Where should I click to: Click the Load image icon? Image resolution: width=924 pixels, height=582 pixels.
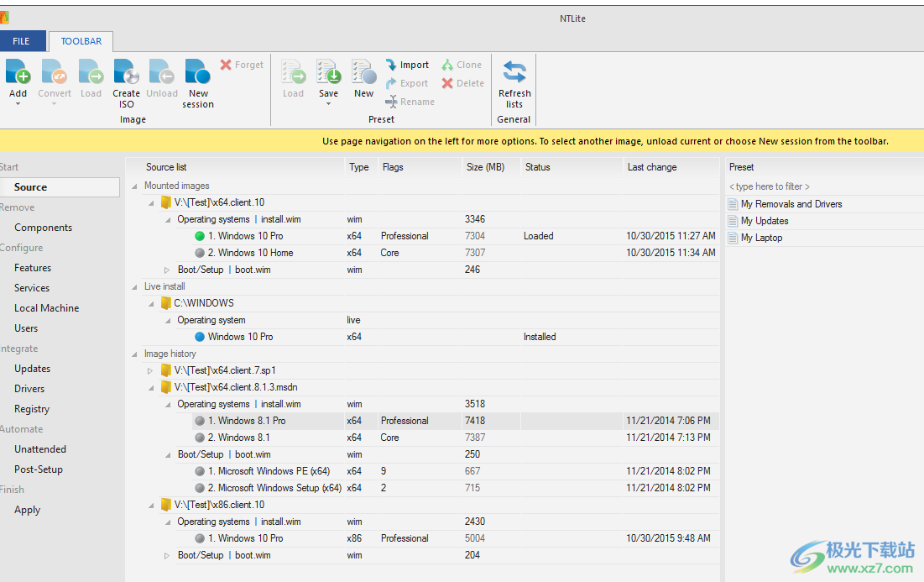click(x=91, y=72)
